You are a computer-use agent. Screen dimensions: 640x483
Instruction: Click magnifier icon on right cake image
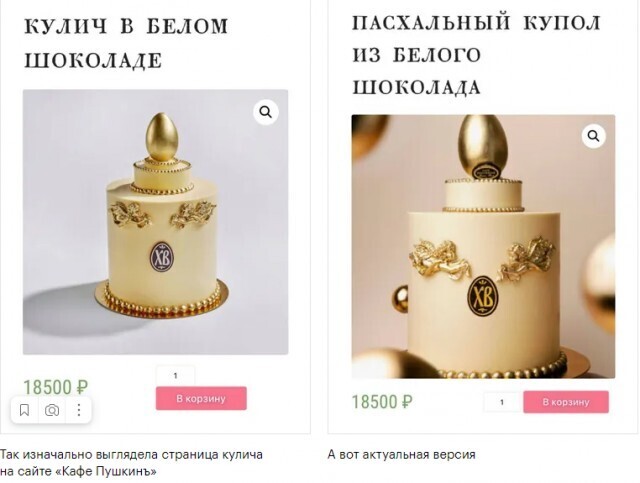(x=593, y=136)
